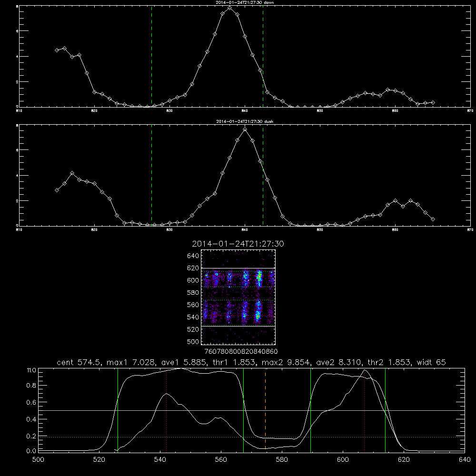This screenshot has height=476, width=476.
Task: Click the peak diamond marker on dusk curve
Action: point(245,129)
